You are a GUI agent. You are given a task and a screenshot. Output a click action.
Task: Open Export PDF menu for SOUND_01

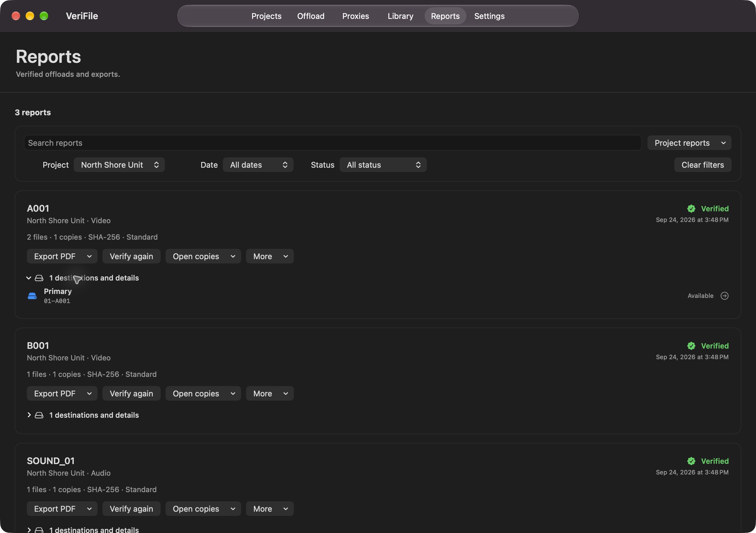tap(62, 509)
